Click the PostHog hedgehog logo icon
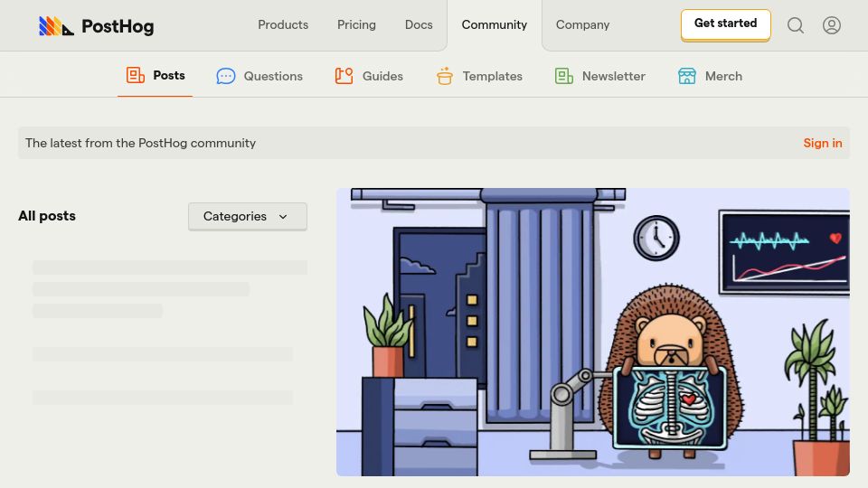Viewport: 868px width, 488px height. pyautogui.click(x=56, y=26)
